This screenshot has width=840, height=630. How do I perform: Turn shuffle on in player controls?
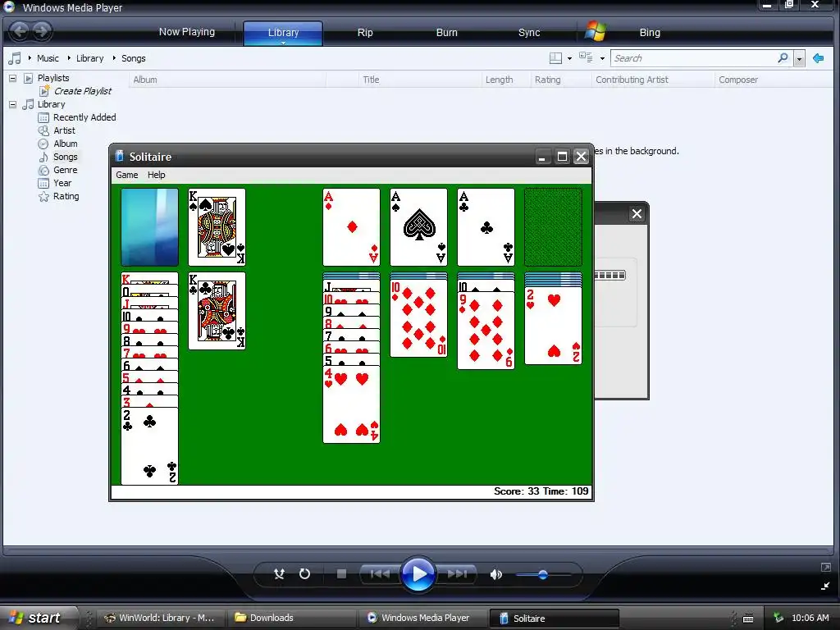[279, 573]
